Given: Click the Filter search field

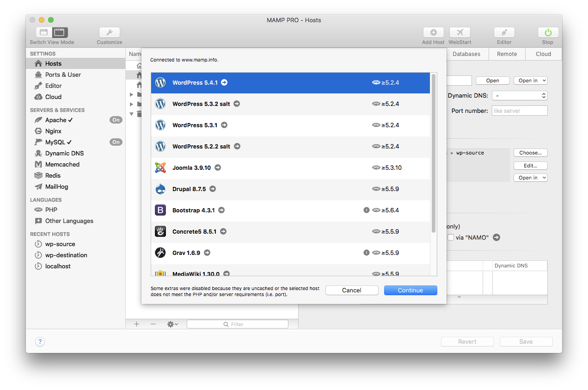Looking at the screenshot, I should tap(238, 324).
